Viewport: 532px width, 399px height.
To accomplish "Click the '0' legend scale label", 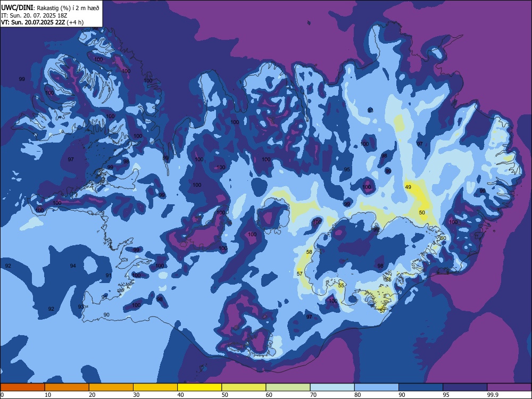I will click(x=2, y=395).
